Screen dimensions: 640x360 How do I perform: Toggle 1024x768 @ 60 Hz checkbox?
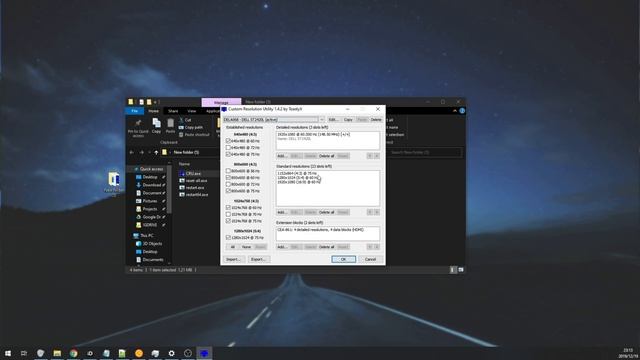(x=228, y=207)
